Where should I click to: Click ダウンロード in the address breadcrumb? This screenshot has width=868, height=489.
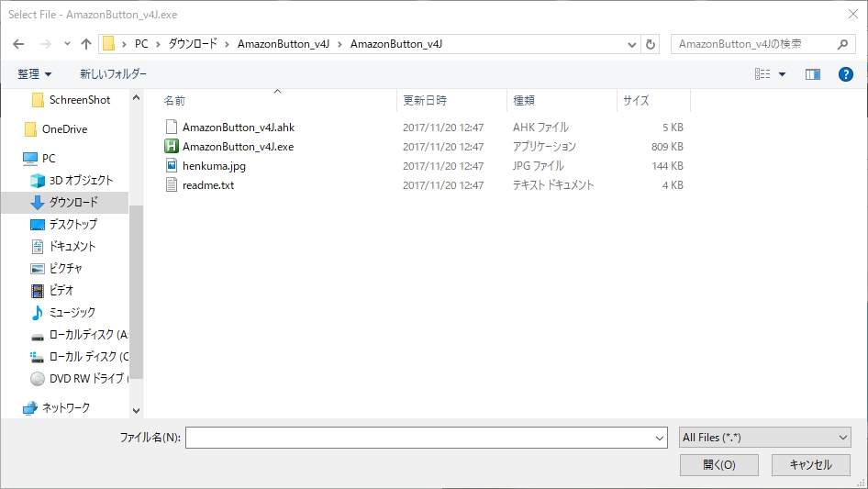click(x=193, y=44)
